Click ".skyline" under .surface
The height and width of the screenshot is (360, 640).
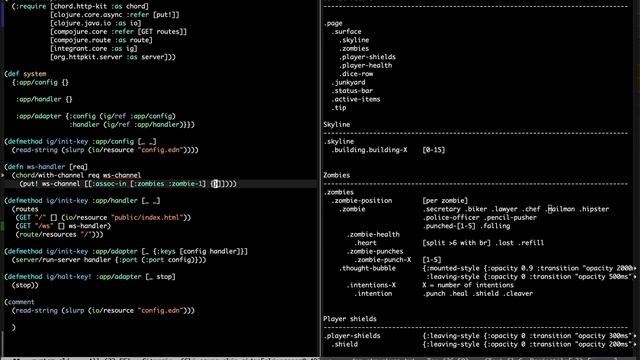pyautogui.click(x=354, y=40)
